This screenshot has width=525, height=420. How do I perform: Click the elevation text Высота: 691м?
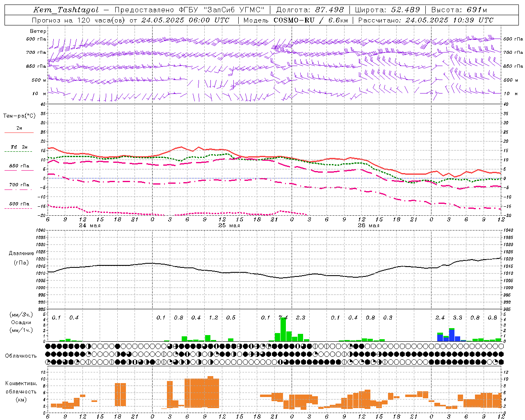(459, 10)
